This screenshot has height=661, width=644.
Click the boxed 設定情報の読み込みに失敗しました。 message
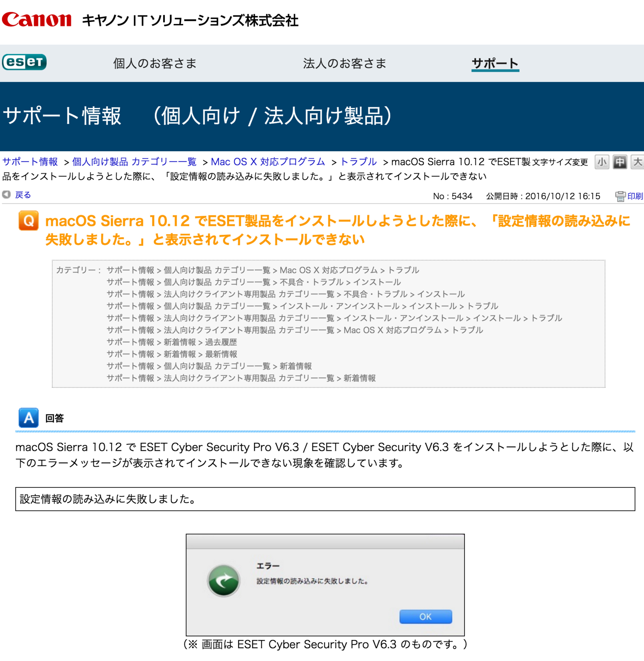click(x=325, y=499)
